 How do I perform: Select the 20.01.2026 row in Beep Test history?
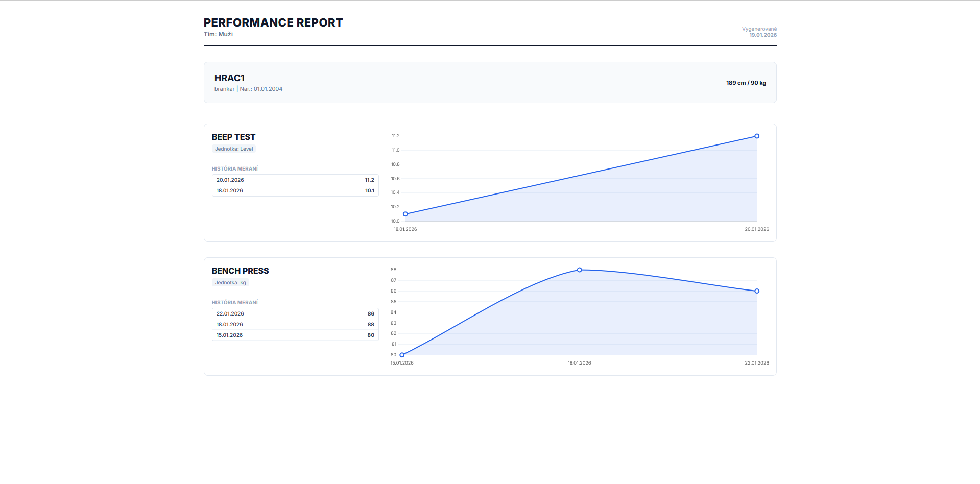click(295, 180)
